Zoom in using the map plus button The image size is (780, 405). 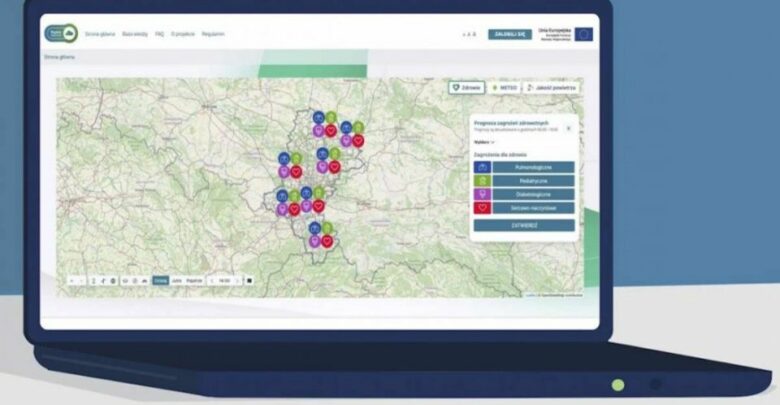coord(72,281)
